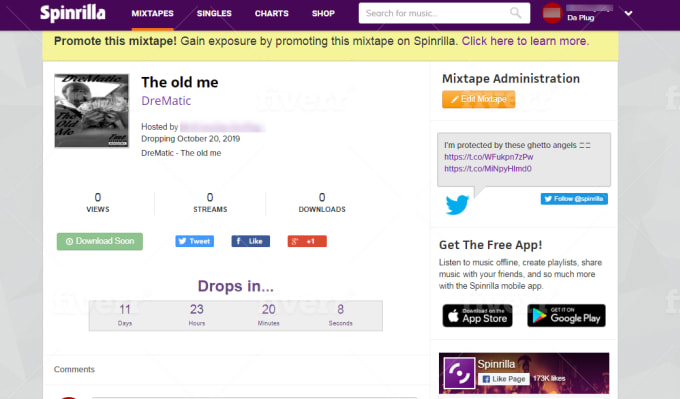Share with the Tweet button
680x399 pixels.
[195, 241]
